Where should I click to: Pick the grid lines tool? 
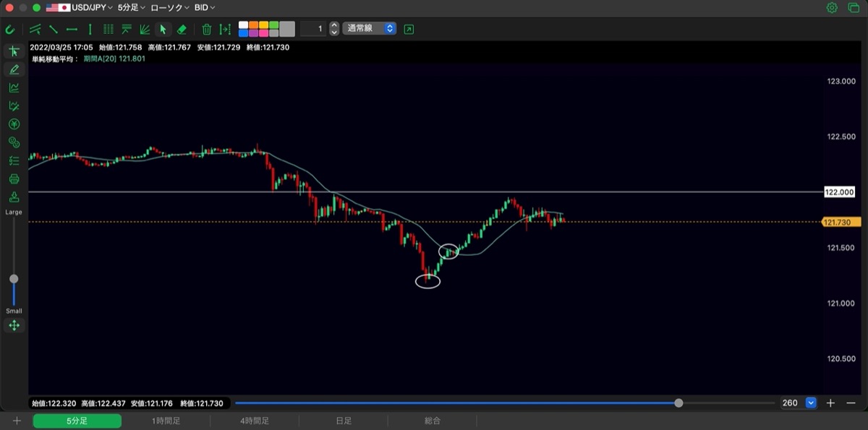(x=109, y=30)
